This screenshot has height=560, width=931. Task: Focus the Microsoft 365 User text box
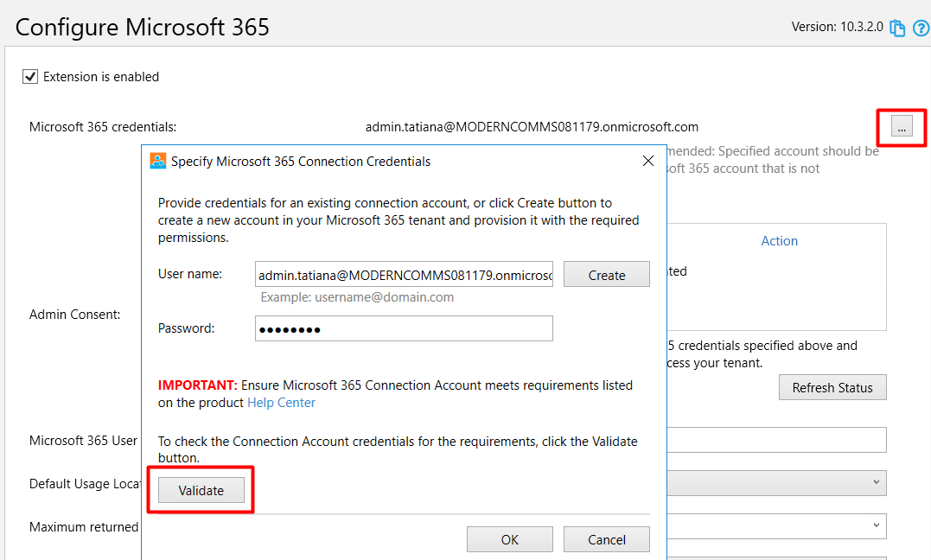pyautogui.click(x=776, y=440)
